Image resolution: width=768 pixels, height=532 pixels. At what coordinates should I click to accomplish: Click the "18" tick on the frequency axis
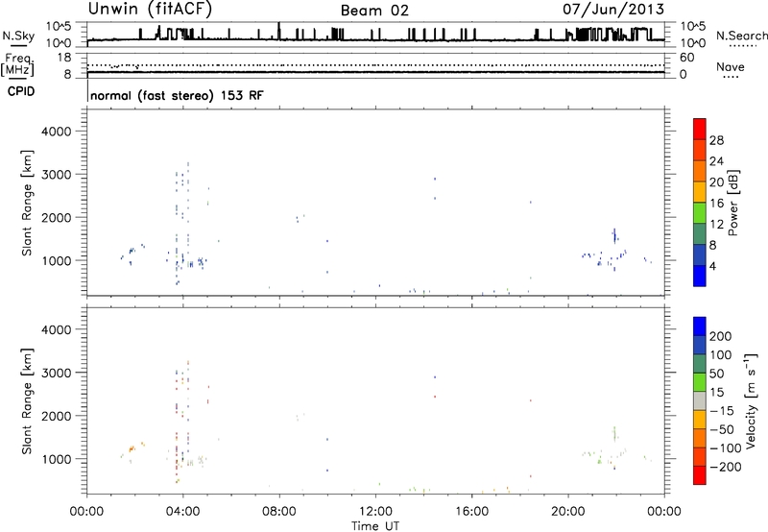point(64,58)
